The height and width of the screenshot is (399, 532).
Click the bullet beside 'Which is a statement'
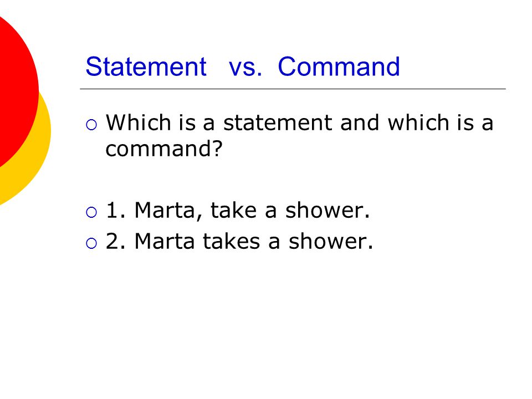tap(91, 125)
